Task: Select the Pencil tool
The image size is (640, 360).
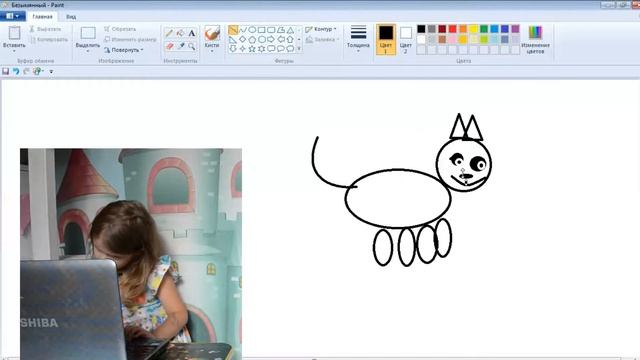Action: pos(169,33)
